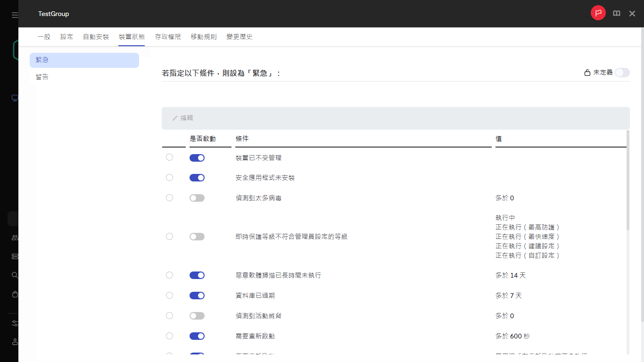Open the 警告 section in the left panel

click(42, 76)
